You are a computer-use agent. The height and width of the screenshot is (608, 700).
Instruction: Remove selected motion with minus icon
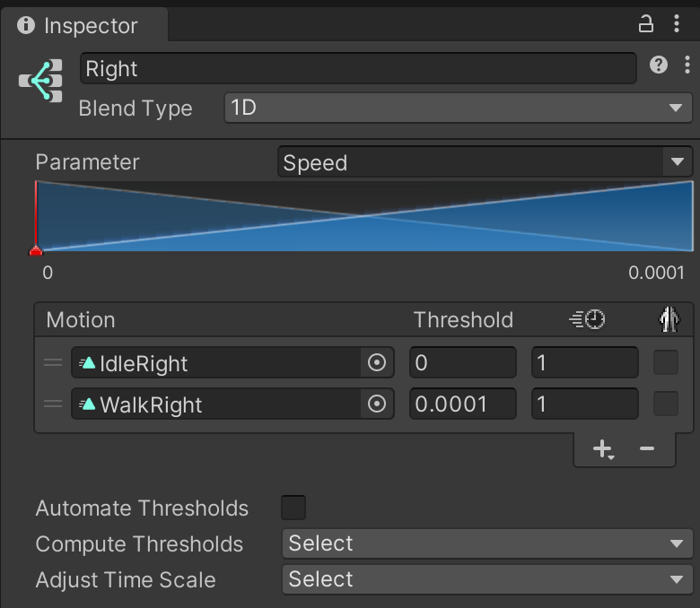(x=647, y=448)
